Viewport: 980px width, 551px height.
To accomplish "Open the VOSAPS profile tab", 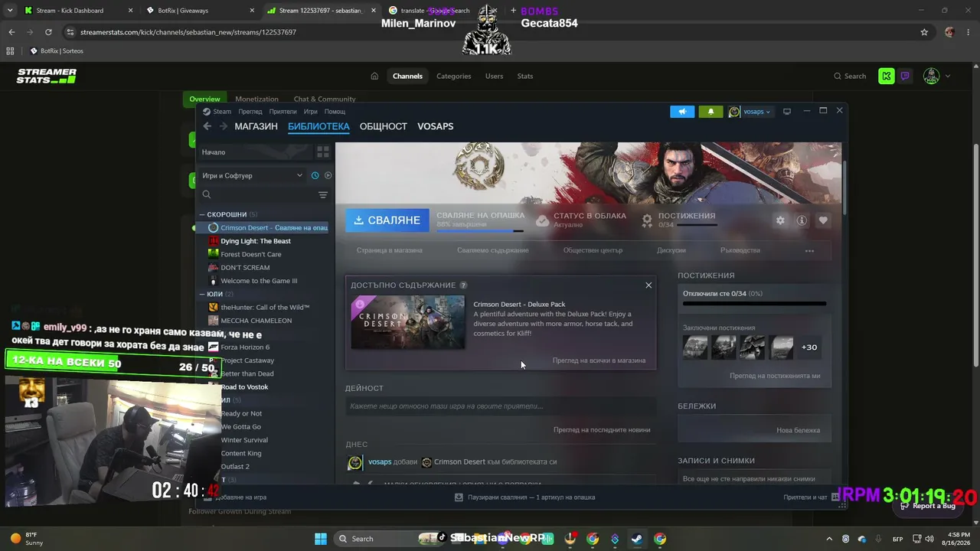I will pyautogui.click(x=436, y=126).
